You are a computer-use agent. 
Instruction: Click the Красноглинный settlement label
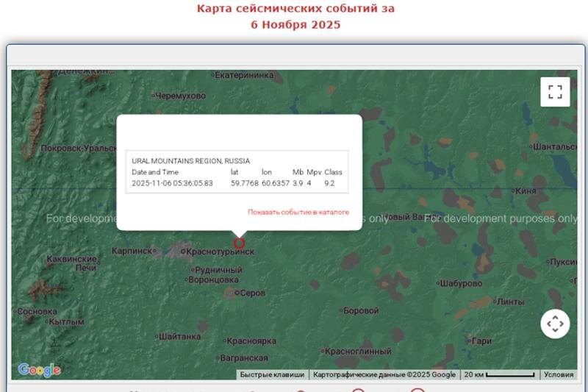[358, 352]
